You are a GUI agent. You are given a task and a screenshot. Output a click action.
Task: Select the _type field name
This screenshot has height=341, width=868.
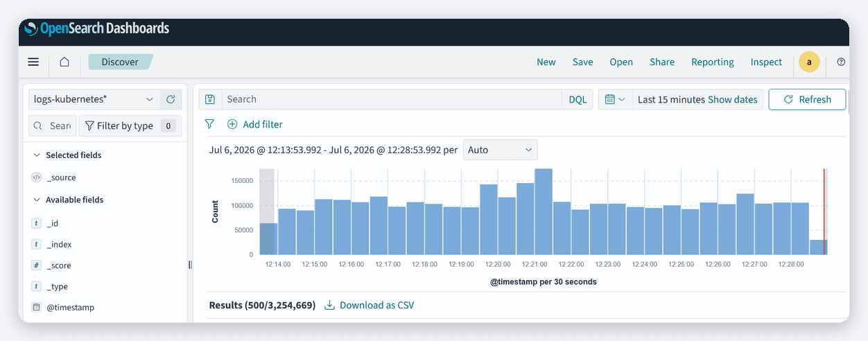[58, 286]
